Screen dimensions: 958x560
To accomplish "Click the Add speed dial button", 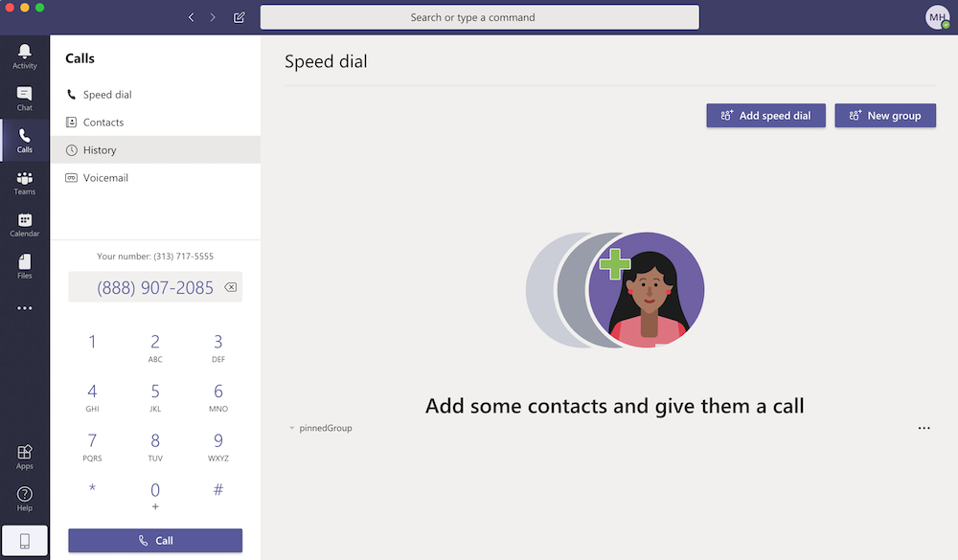I will coord(765,116).
